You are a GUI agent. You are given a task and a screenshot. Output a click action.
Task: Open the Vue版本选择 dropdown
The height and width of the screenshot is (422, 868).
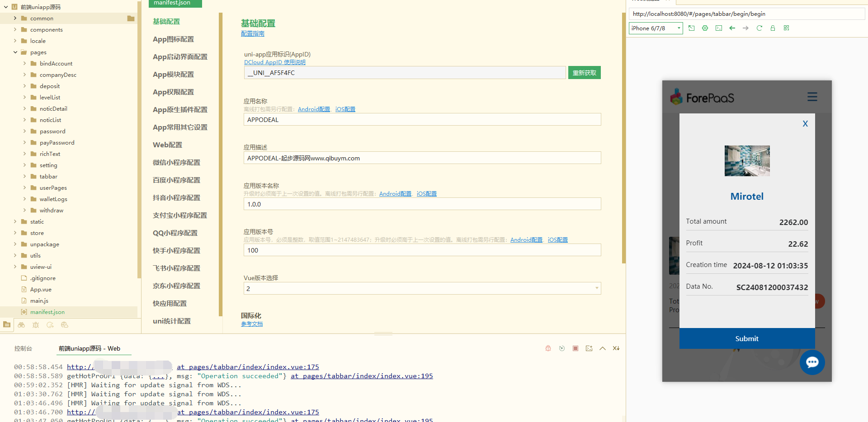[422, 288]
